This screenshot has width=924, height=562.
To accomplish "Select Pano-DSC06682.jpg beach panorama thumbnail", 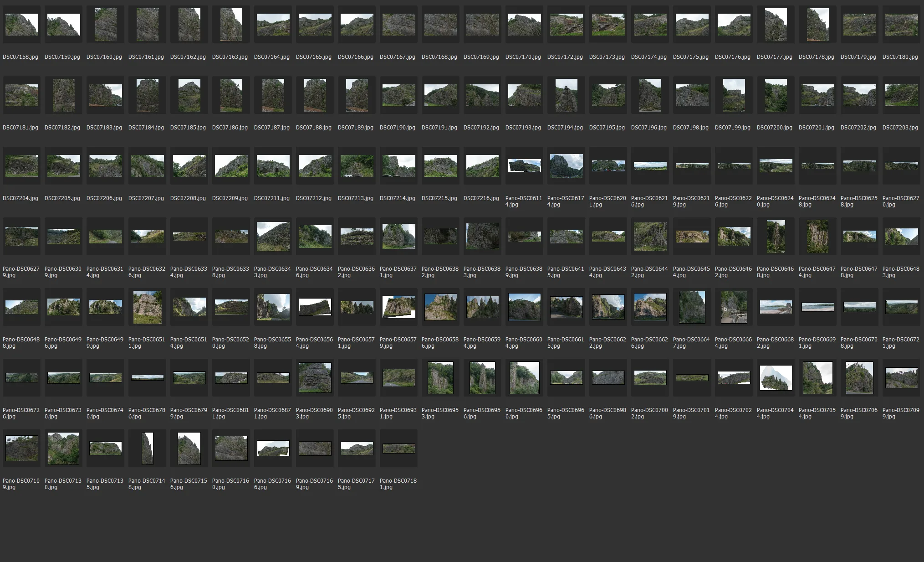I will coord(776,307).
